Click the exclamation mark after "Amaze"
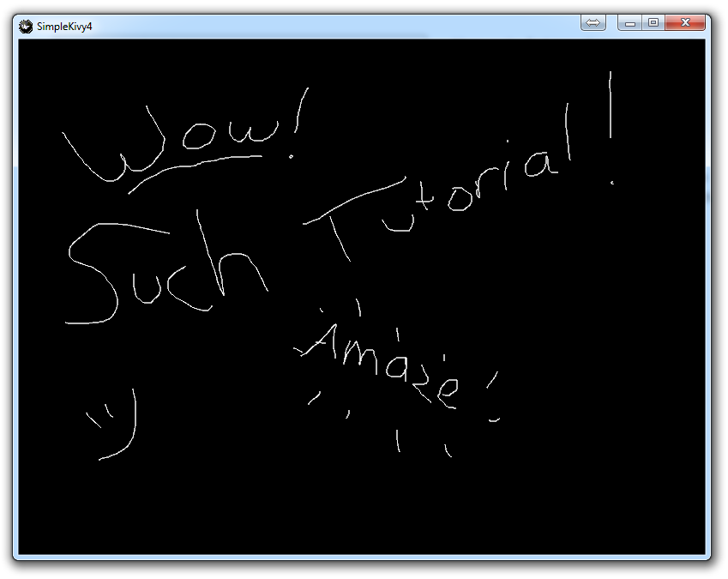The image size is (728, 579). tap(493, 399)
